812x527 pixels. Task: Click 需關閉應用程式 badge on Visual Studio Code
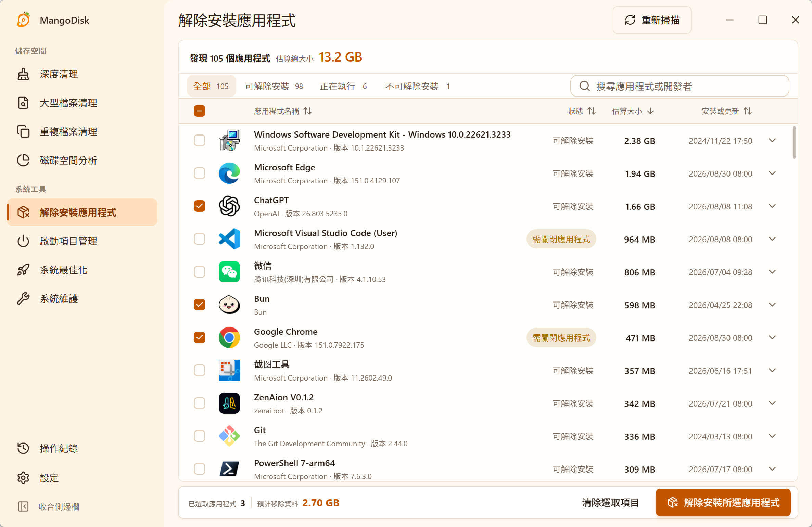coord(561,239)
